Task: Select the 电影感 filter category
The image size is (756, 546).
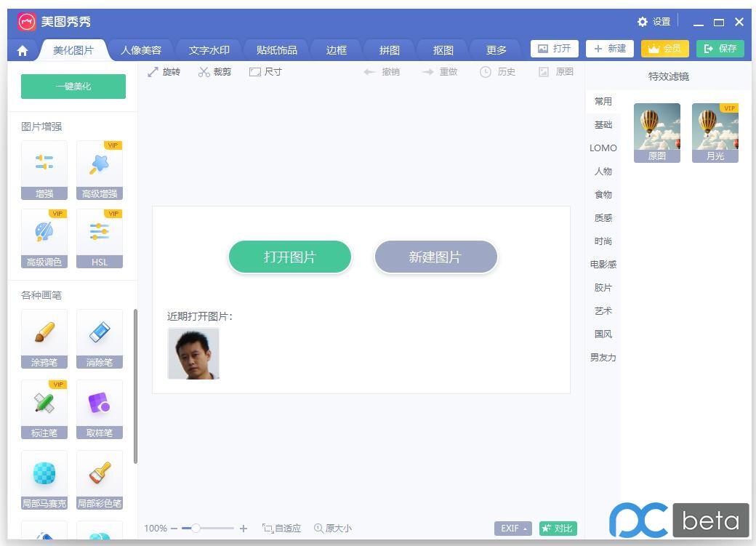Action: (x=603, y=265)
